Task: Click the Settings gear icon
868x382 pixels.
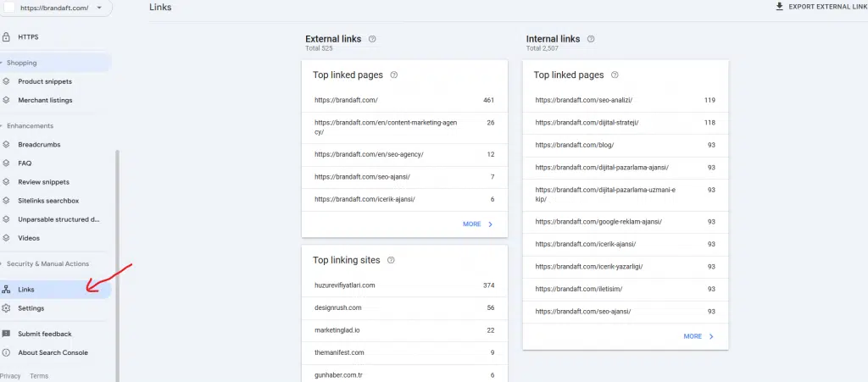Action: pyautogui.click(x=6, y=308)
